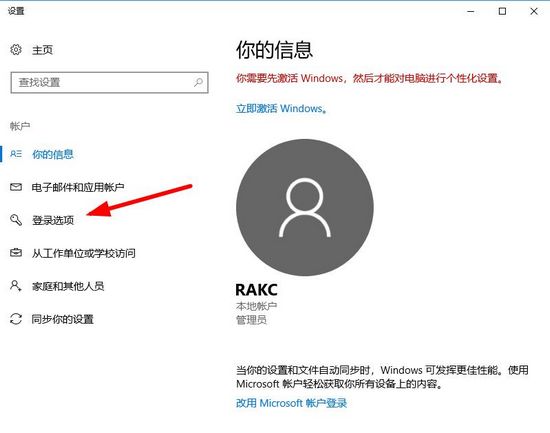
Task: Click the person icon for family members
Action: point(16,286)
